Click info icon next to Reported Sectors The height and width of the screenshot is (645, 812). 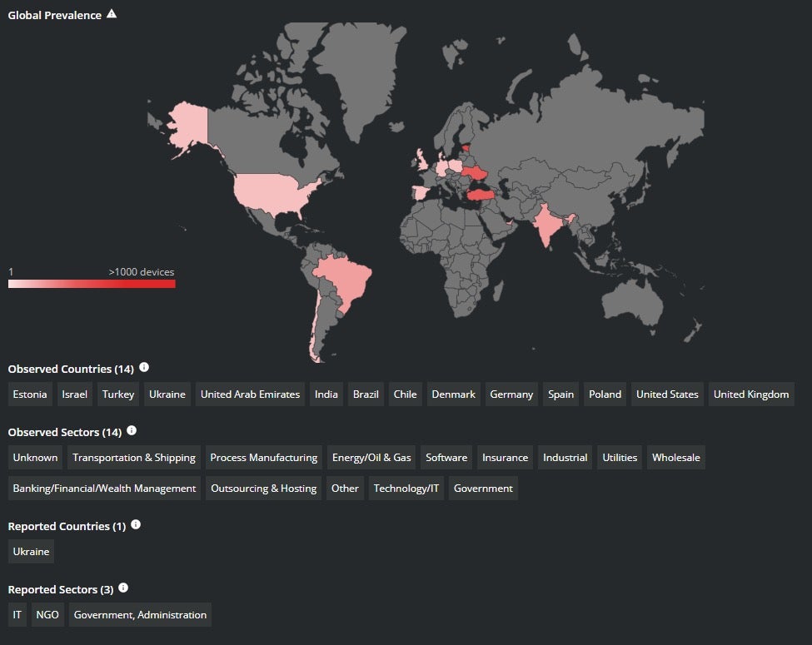[123, 588]
